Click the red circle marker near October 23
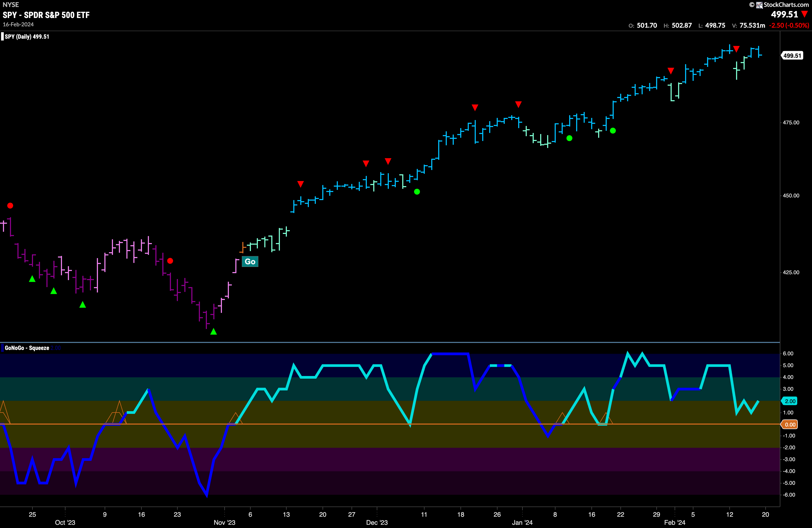The width and height of the screenshot is (812, 528). [x=170, y=261]
